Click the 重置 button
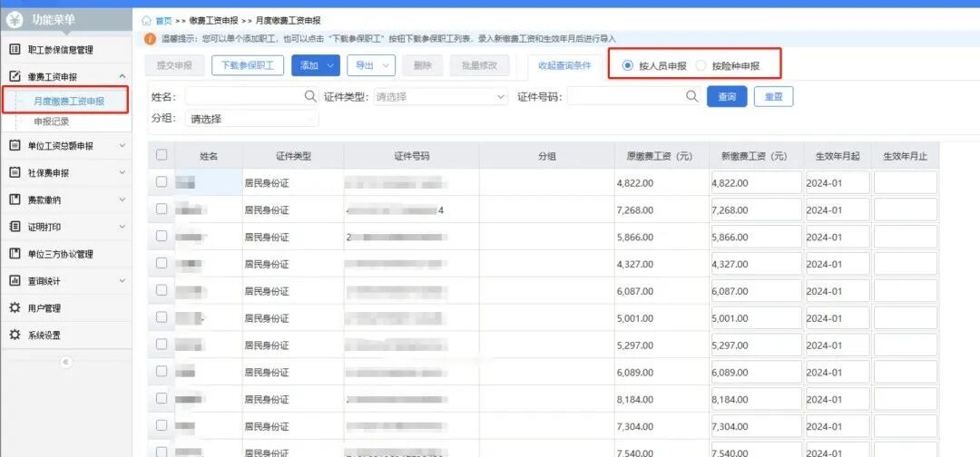Screen dimensions: 980x457 point(774,97)
